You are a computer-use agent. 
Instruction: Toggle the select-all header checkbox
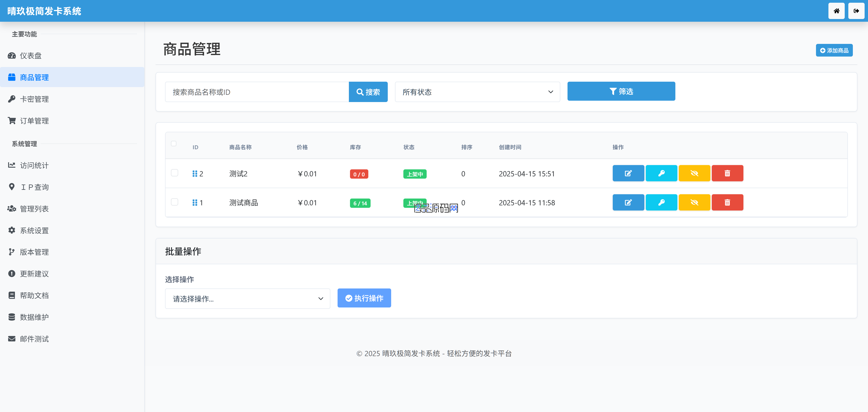coord(174,144)
